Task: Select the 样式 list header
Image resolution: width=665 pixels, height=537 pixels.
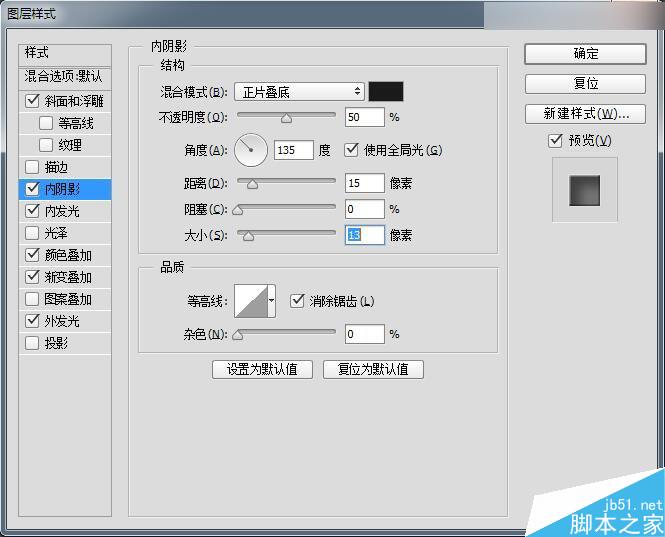Action: coord(65,54)
